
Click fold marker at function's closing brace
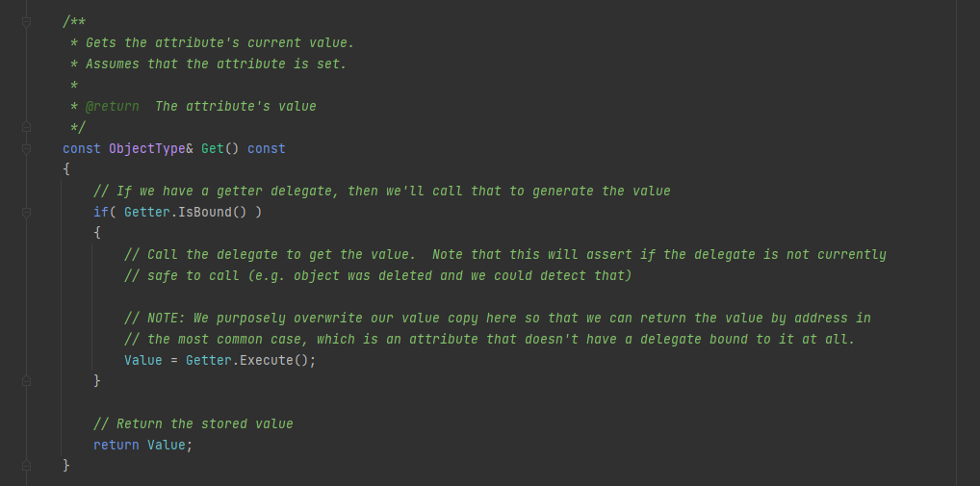(27, 466)
